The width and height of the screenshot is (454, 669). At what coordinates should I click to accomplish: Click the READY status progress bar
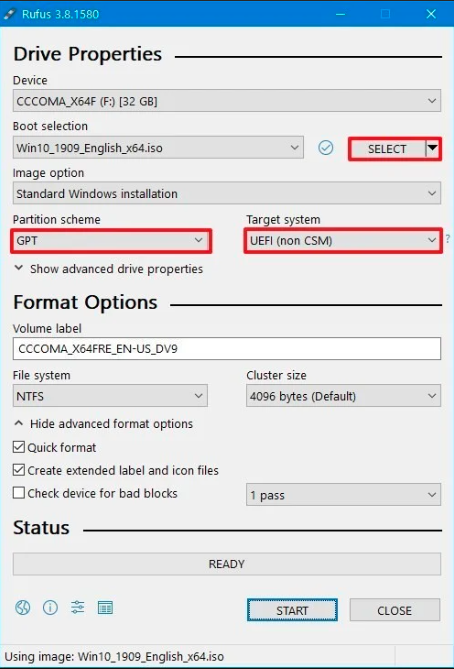pos(227,564)
